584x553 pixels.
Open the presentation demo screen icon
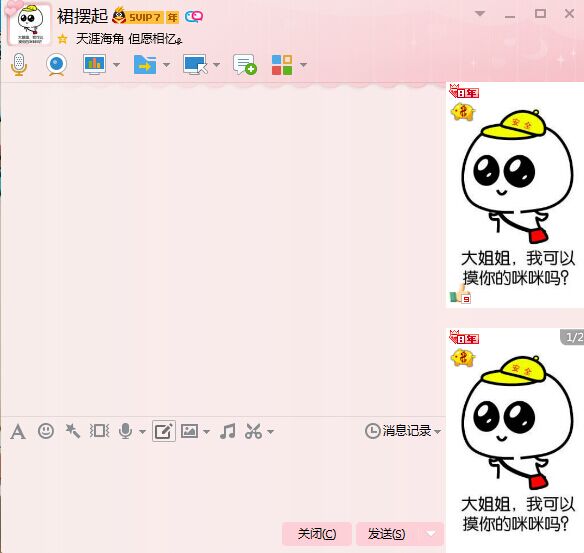pos(94,64)
